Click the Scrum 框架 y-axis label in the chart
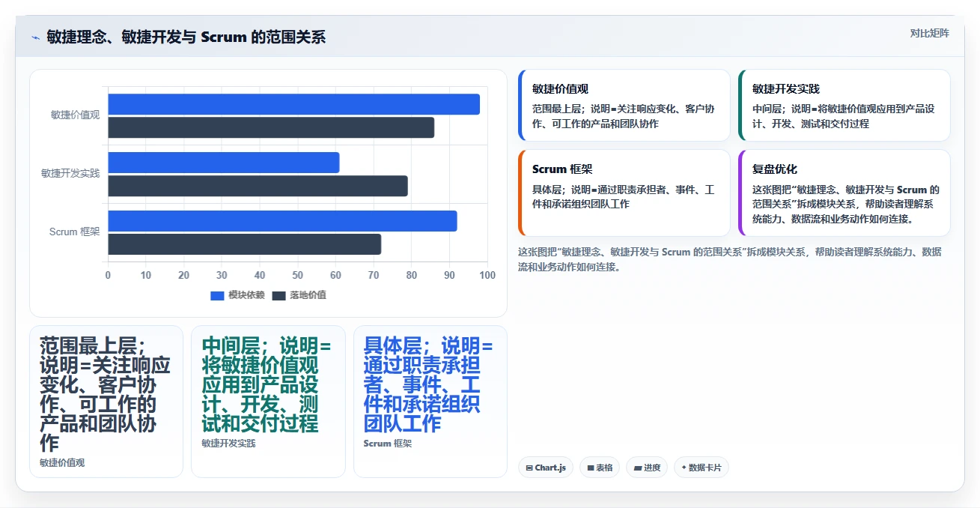This screenshot has width=980, height=508. (x=74, y=232)
